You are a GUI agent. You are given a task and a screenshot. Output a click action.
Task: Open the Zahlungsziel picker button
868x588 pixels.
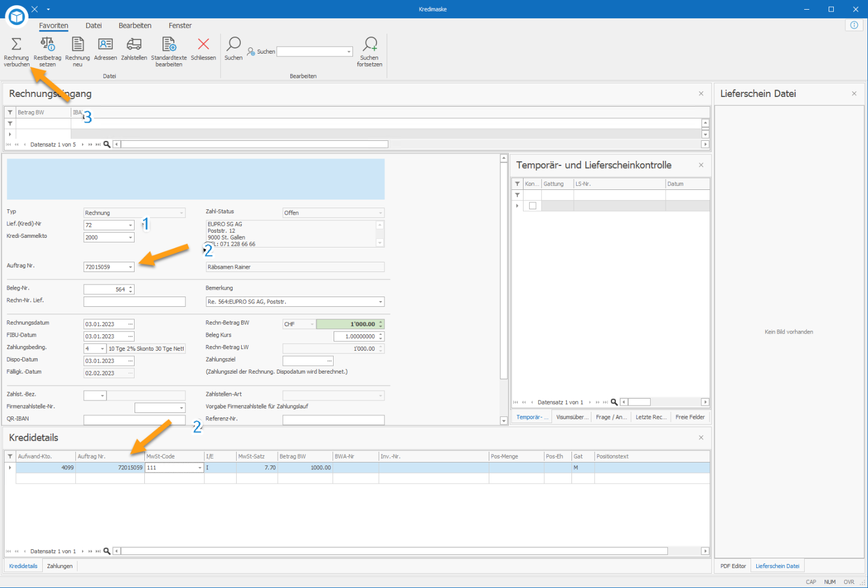click(329, 361)
